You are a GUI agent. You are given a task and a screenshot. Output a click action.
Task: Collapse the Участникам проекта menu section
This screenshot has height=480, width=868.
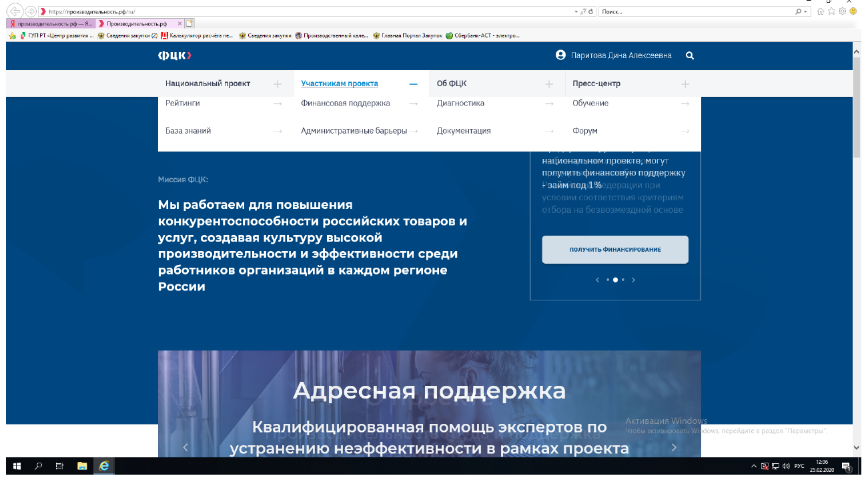(x=413, y=84)
